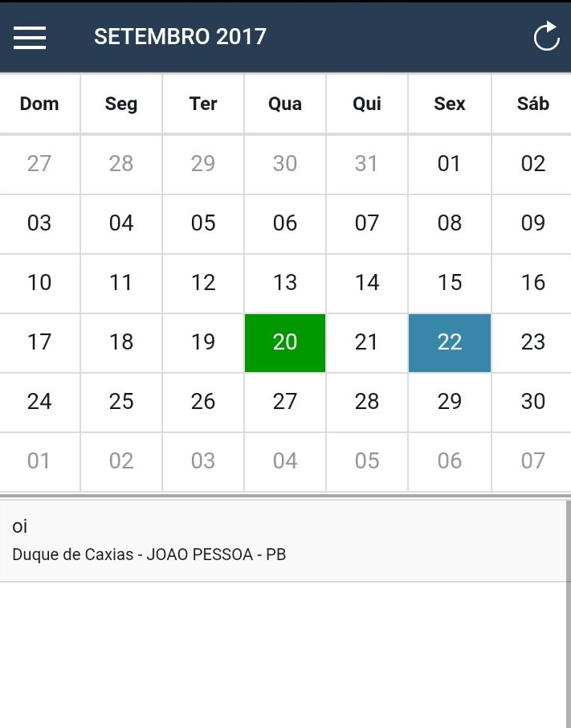Open the 'oi' event entry
This screenshot has height=728, width=571.
[281, 540]
